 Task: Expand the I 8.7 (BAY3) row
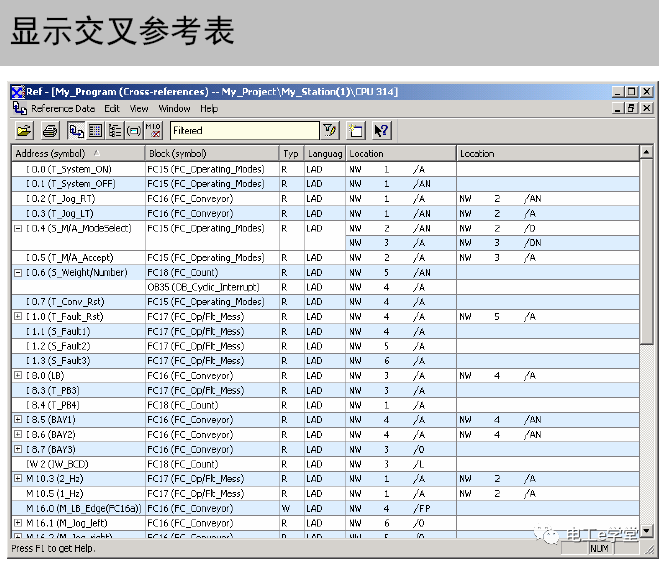[18, 449]
